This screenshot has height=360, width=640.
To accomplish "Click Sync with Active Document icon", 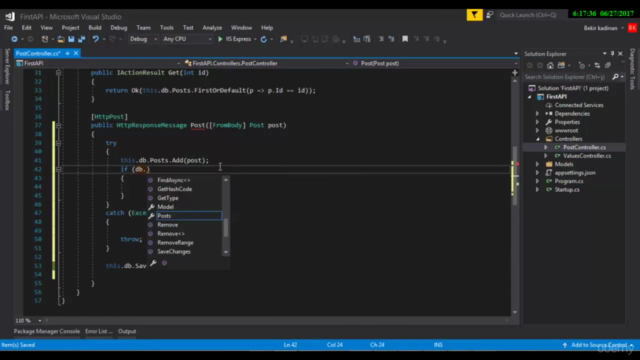I will pyautogui.click(x=597, y=65).
